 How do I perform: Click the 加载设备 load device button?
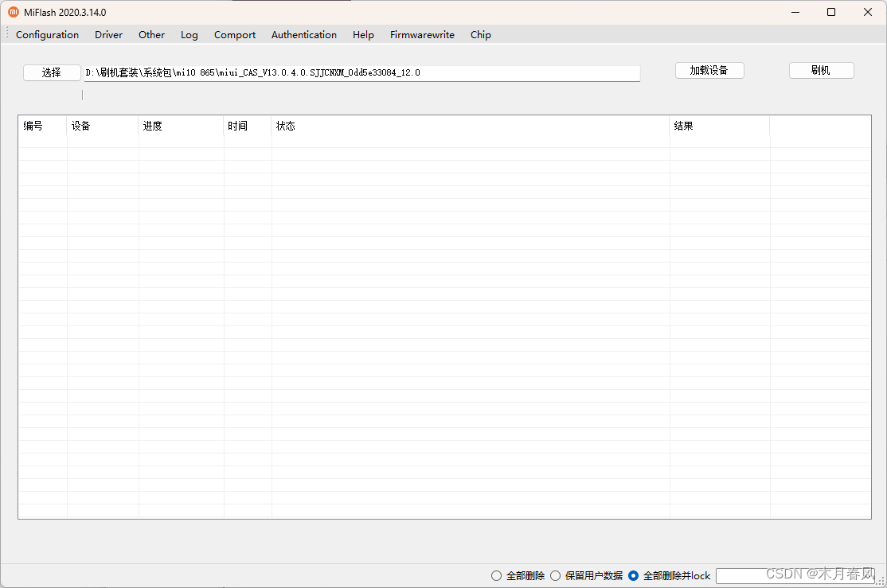coord(709,70)
